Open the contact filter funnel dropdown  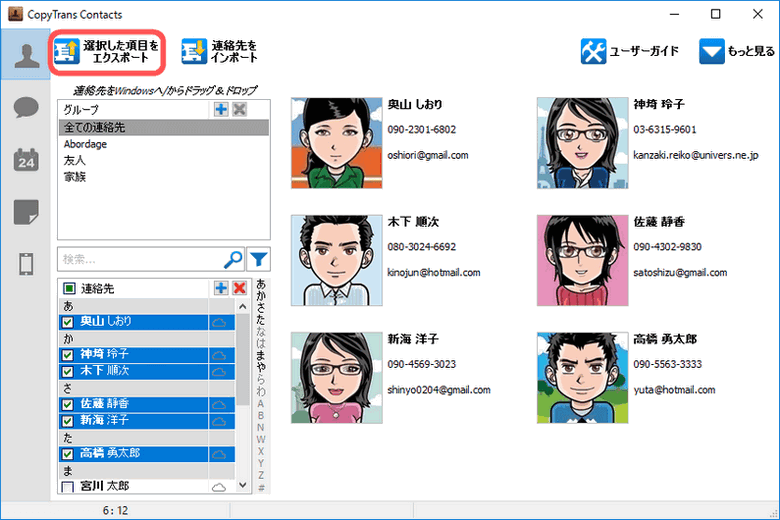(257, 260)
